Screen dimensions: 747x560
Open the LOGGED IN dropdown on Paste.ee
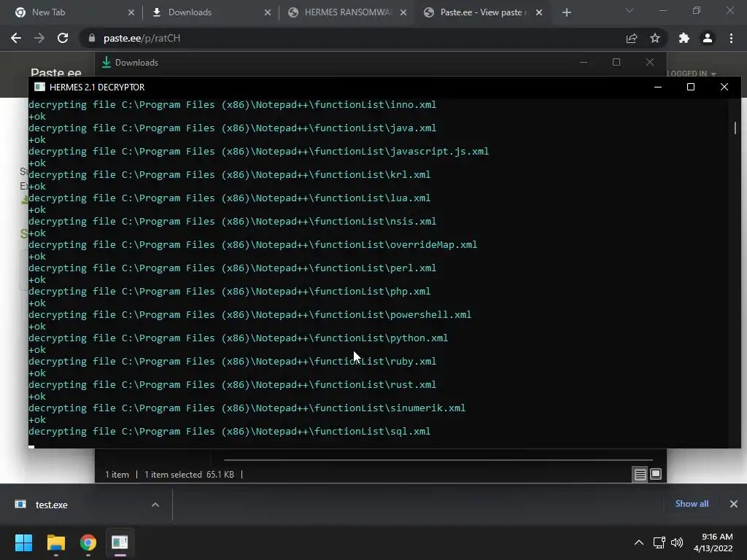[x=691, y=74]
